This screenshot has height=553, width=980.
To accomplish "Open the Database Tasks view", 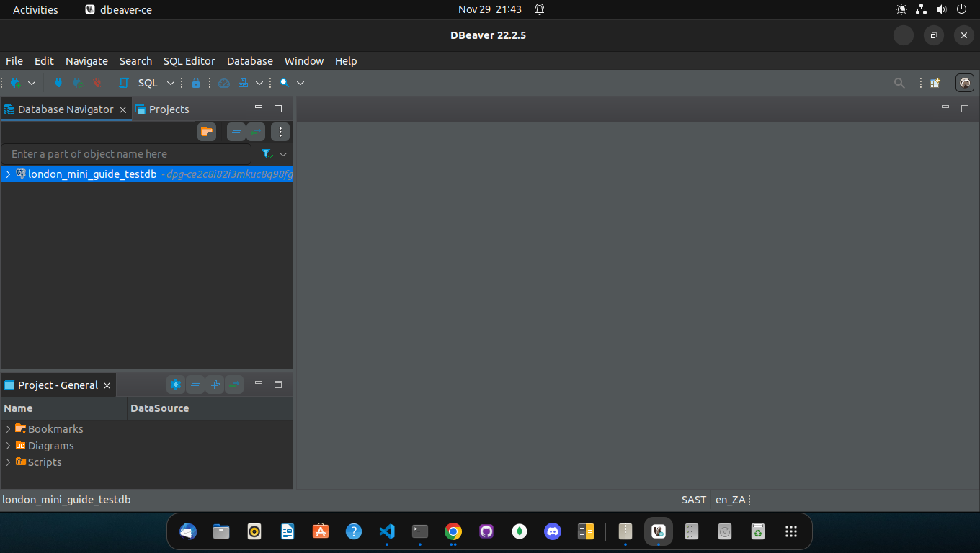I will [244, 82].
